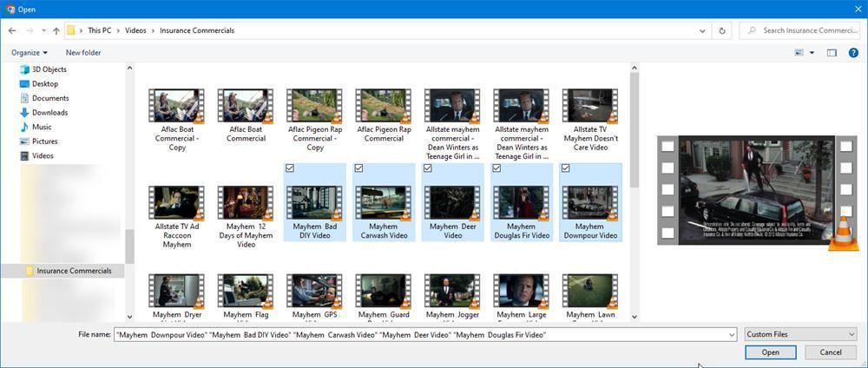Open Desktop in navigation pane
This screenshot has width=868, height=368.
coord(39,83)
